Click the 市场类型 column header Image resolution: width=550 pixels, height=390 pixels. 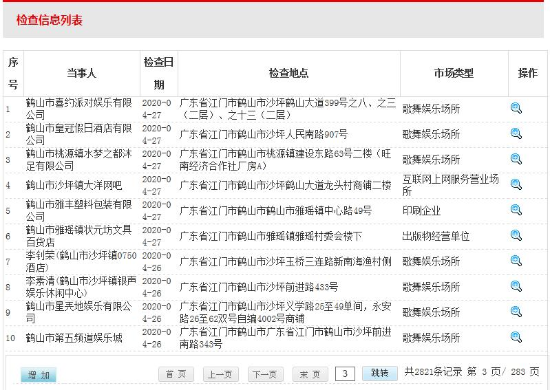tap(454, 73)
